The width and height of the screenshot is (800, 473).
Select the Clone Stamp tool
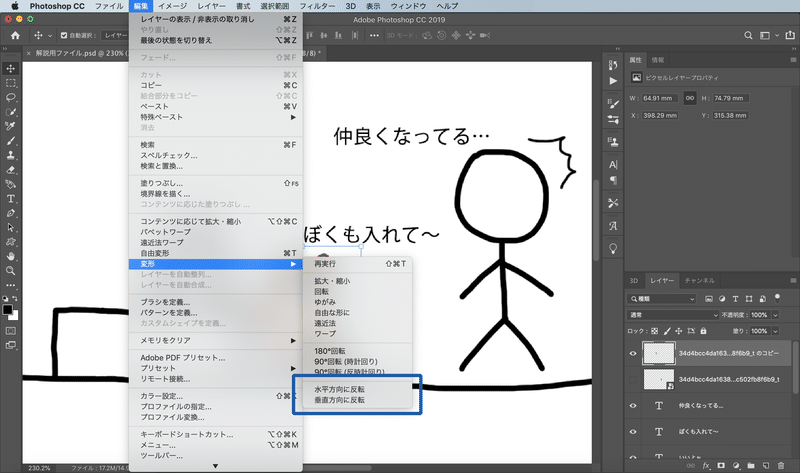pyautogui.click(x=11, y=155)
